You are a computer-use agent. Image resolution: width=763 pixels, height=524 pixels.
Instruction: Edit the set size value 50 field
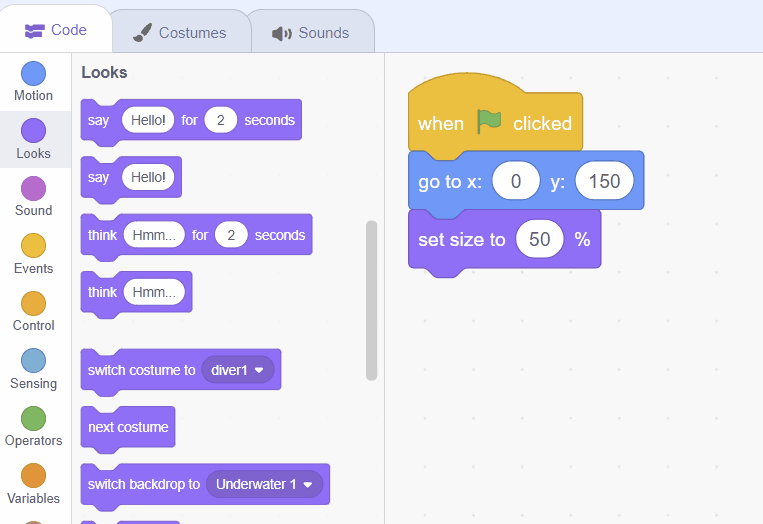pos(540,240)
